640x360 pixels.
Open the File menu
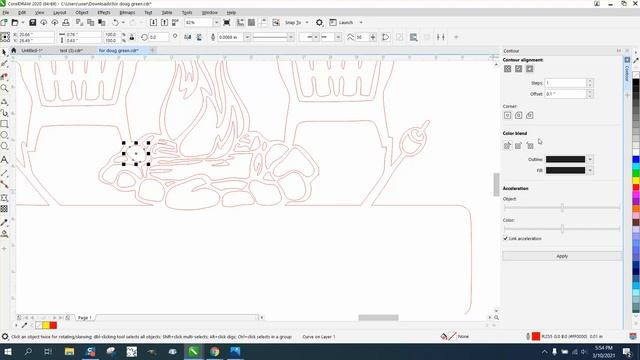[x=6, y=13]
